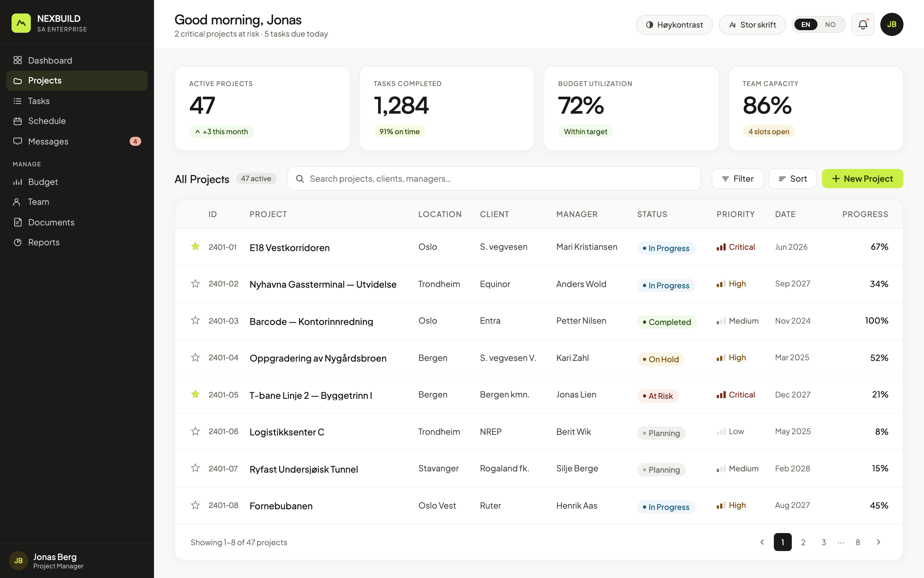Focus the project search field
This screenshot has height=578, width=924.
[x=494, y=179]
